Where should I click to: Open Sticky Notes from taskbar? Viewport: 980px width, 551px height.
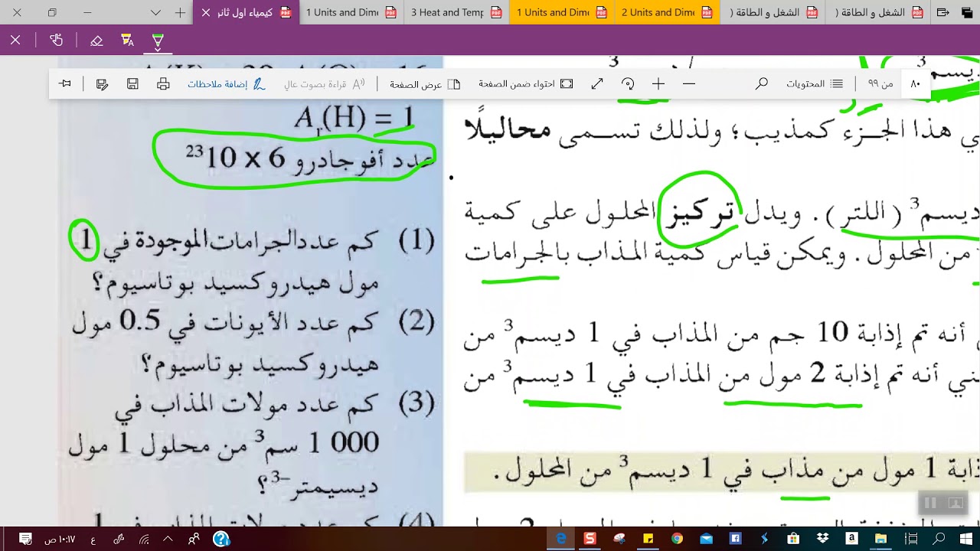[648, 539]
